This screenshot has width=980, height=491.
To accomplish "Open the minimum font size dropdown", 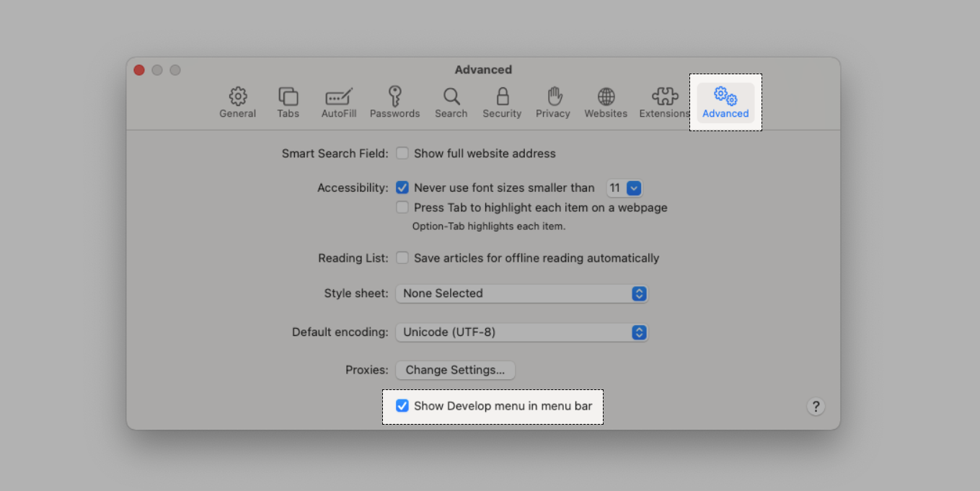I will point(624,188).
